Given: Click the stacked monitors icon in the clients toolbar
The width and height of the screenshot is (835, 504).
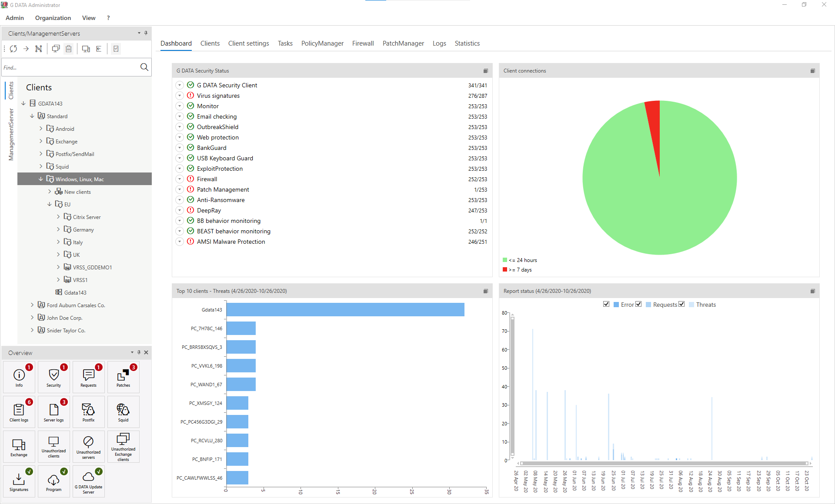Looking at the screenshot, I should point(56,49).
